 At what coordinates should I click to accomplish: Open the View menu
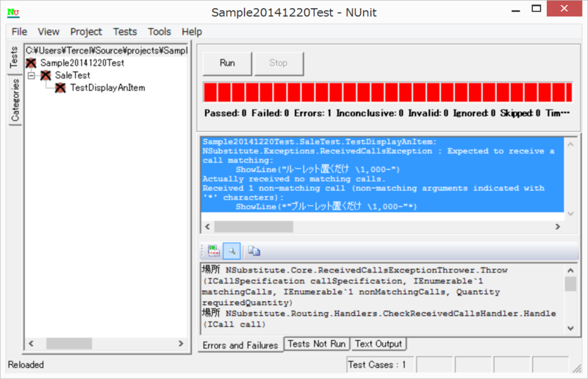tap(49, 32)
